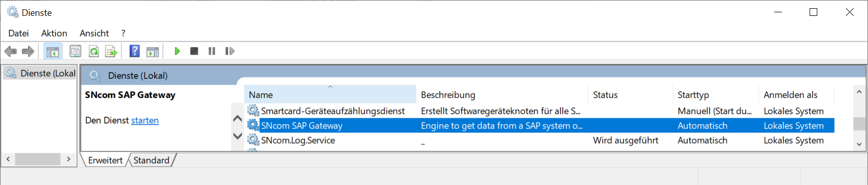Image resolution: width=868 pixels, height=185 pixels.
Task: Sort by the Starttyp column header
Action: tap(715, 95)
